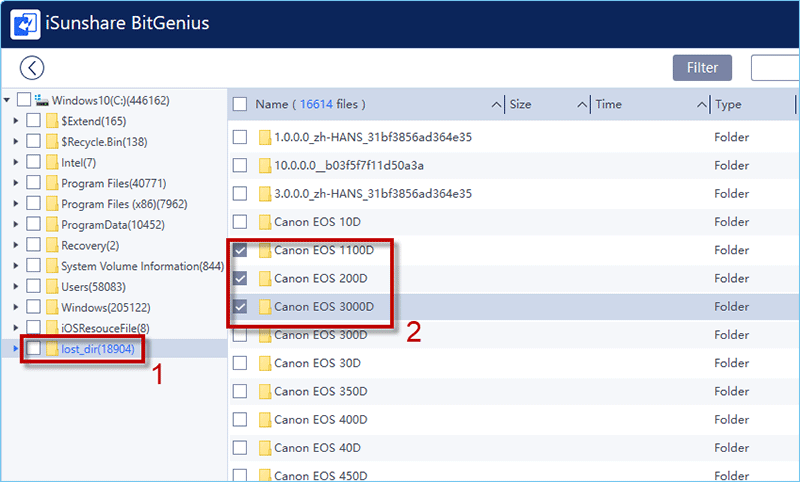Click the Recovery(2) folder icon
The width and height of the screenshot is (800, 482).
[x=52, y=245]
